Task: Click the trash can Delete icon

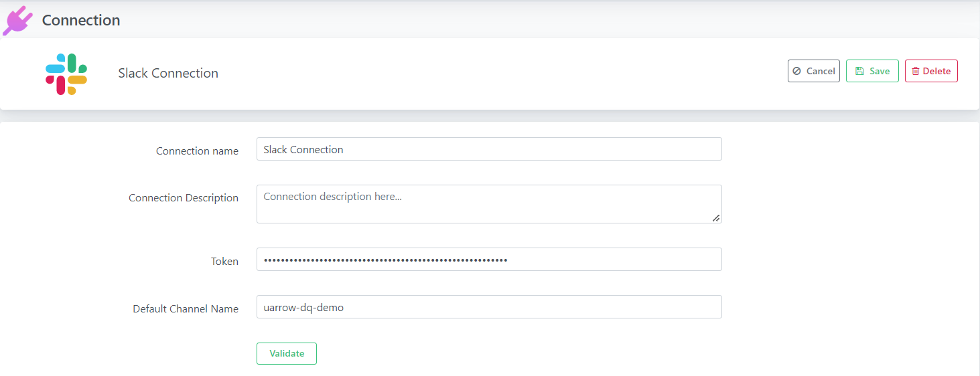Action: [916, 71]
